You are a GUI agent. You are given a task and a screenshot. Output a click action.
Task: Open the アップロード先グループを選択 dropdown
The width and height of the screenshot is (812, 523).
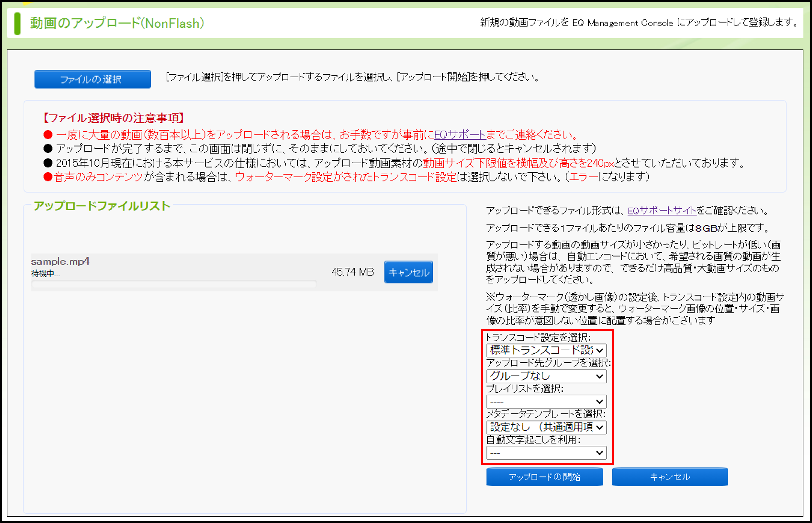(546, 376)
